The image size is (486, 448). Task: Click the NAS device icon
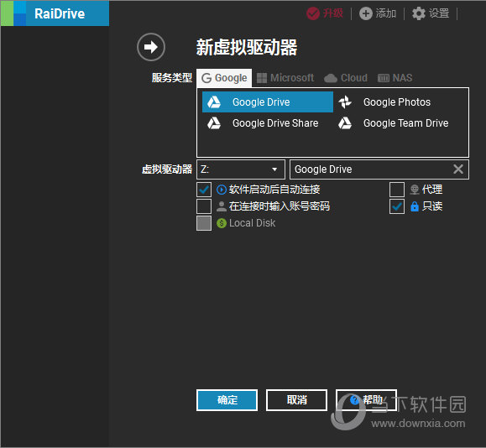384,78
